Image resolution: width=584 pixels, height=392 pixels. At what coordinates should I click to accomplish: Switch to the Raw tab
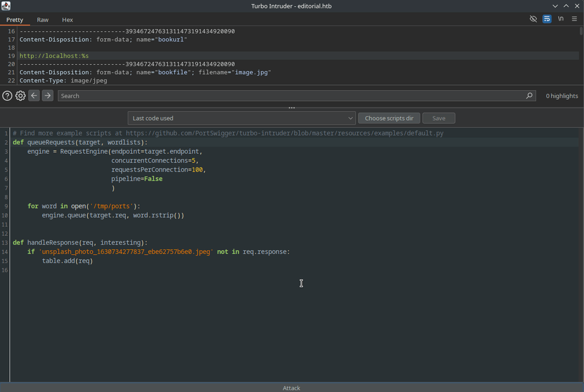(43, 20)
